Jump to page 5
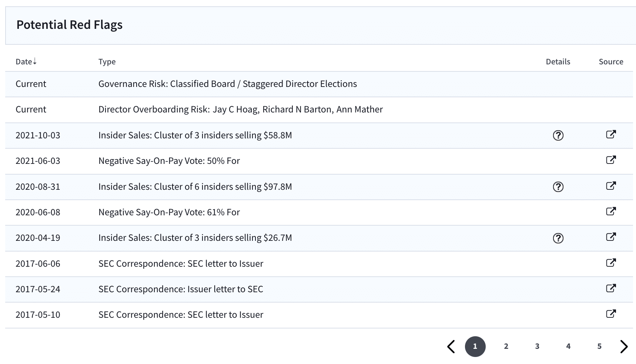This screenshot has width=636, height=364. (599, 346)
